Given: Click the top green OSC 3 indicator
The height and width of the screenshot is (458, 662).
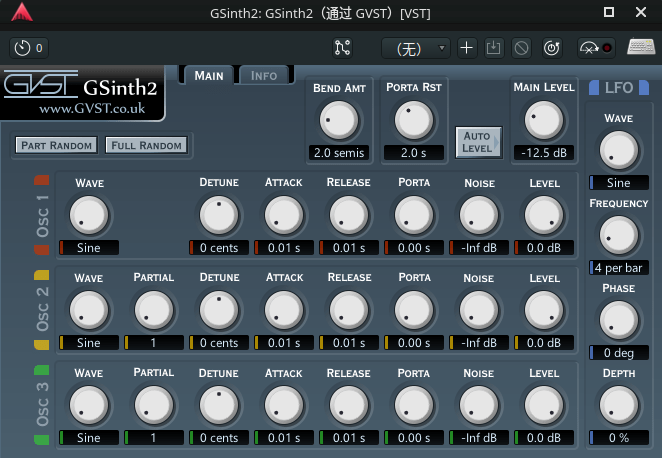Looking at the screenshot, I should click(x=41, y=370).
